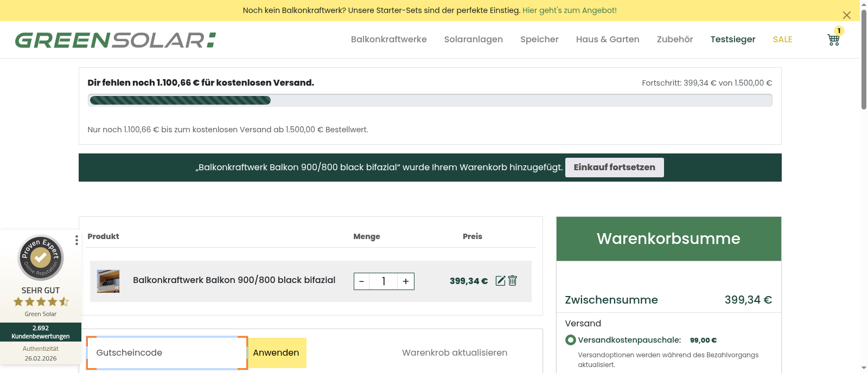Click the Einkauf fortsetzen button
Viewport: 868px width, 373px height.
(615, 168)
